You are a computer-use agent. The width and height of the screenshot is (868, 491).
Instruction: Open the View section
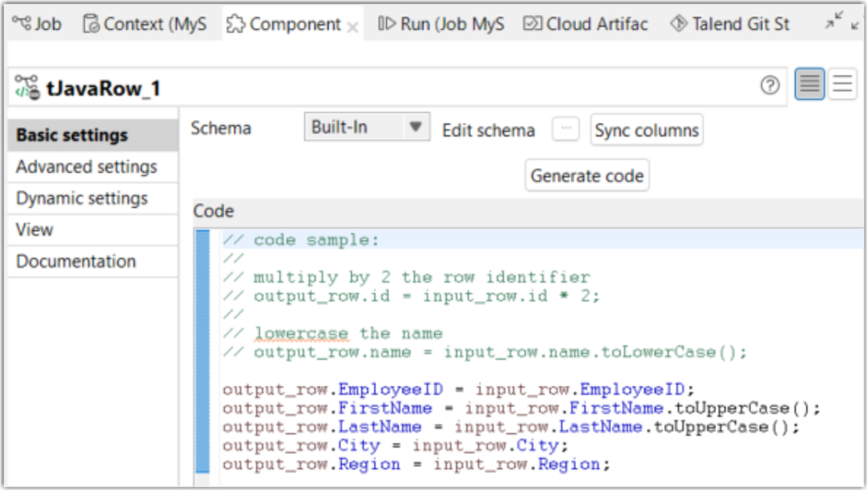coord(93,229)
